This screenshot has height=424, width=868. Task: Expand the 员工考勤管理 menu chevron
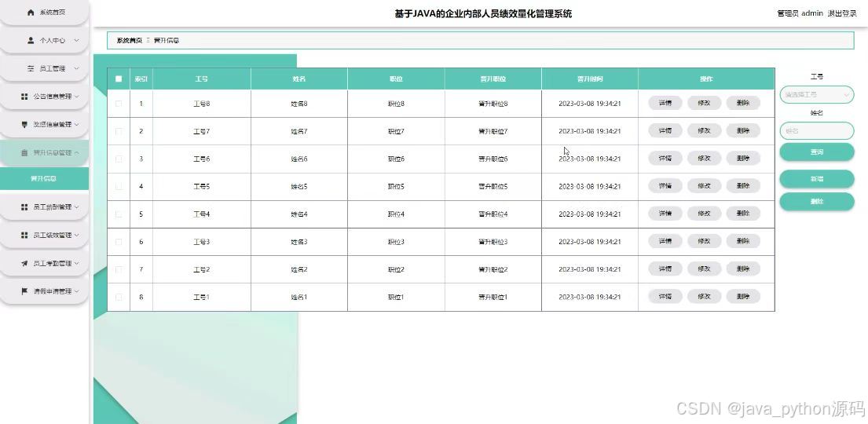76,264
